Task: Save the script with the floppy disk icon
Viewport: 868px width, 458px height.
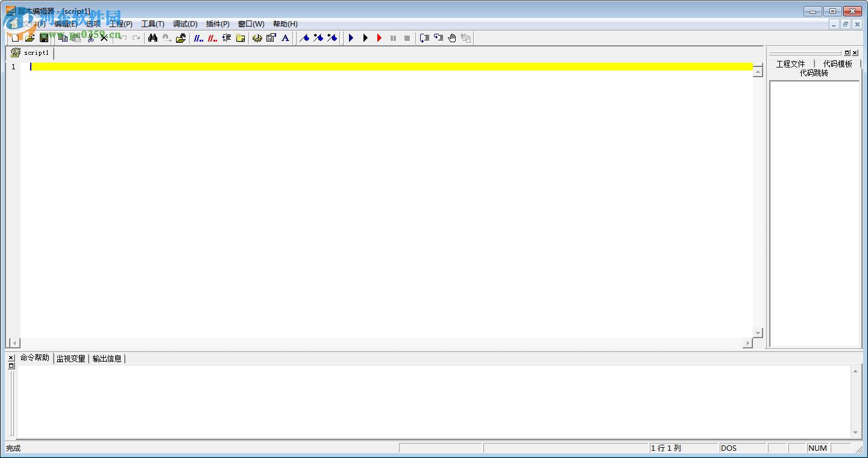Action: click(x=44, y=38)
